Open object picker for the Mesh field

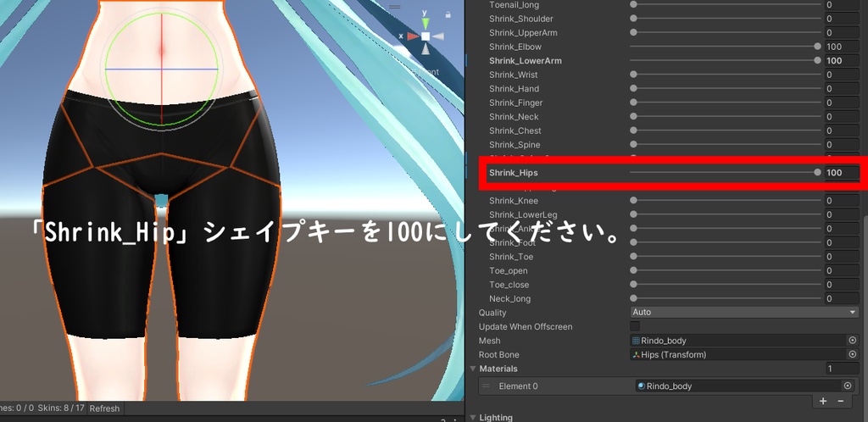pos(852,341)
